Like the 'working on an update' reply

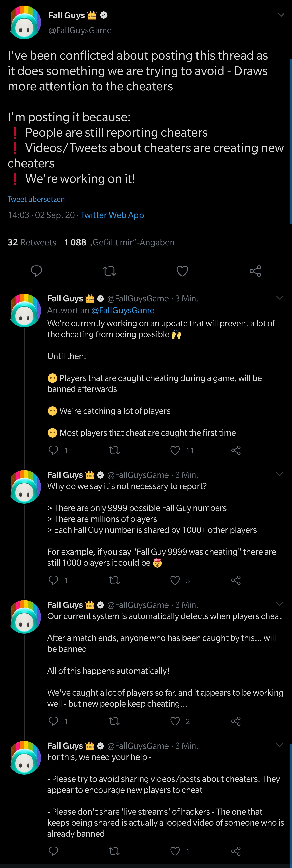click(x=175, y=450)
